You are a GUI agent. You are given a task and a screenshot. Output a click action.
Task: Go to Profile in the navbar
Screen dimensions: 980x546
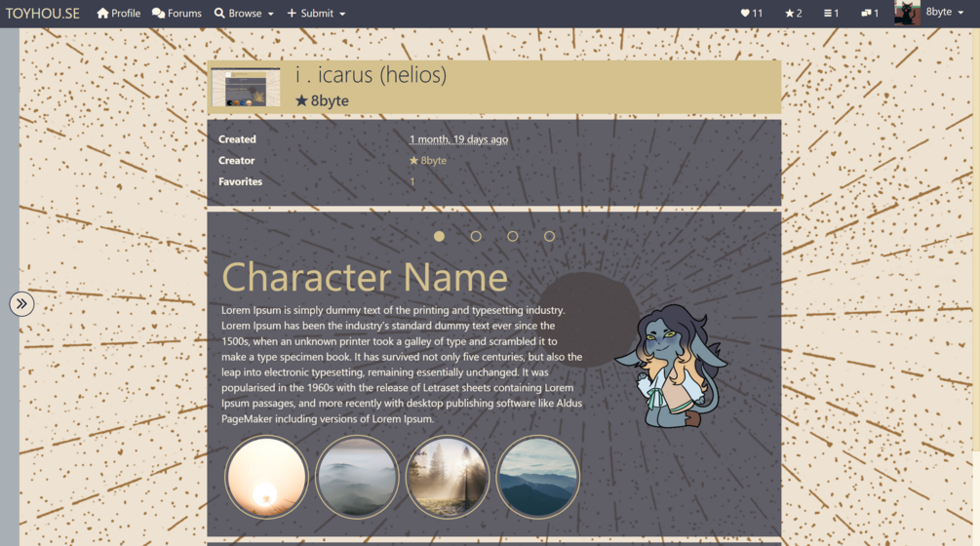(x=118, y=13)
